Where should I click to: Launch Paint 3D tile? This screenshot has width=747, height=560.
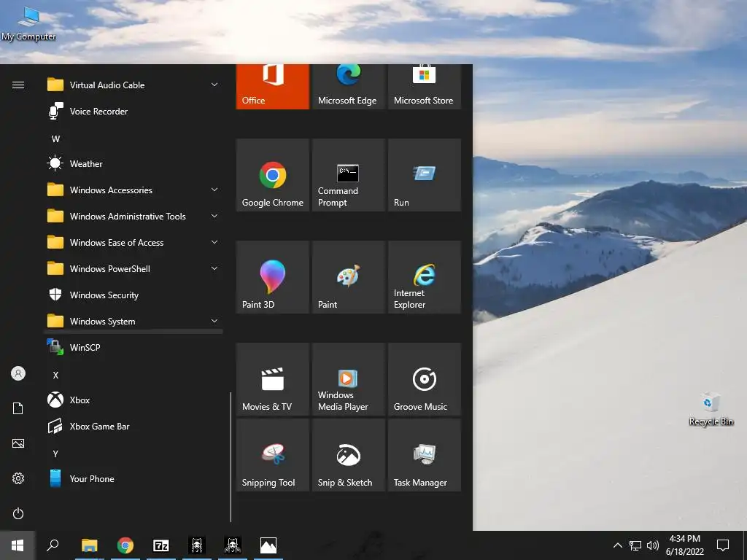pyautogui.click(x=273, y=277)
